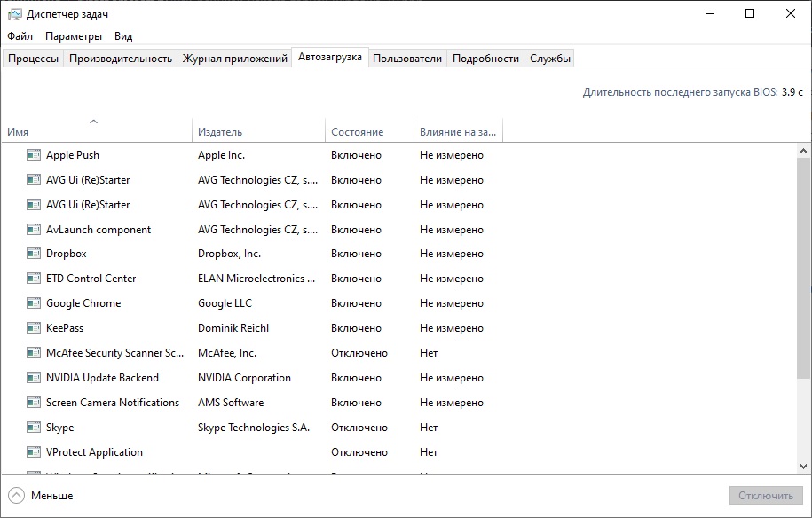The image size is (812, 518).
Task: Open the Вид menu
Action: pos(123,36)
